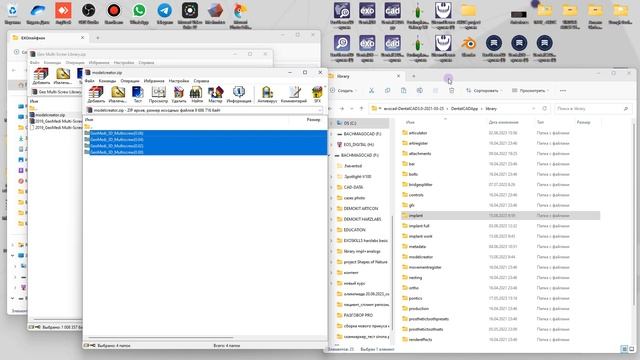Click the details view icon in library status bar
The height and width of the screenshot is (360, 640).
click(624, 349)
